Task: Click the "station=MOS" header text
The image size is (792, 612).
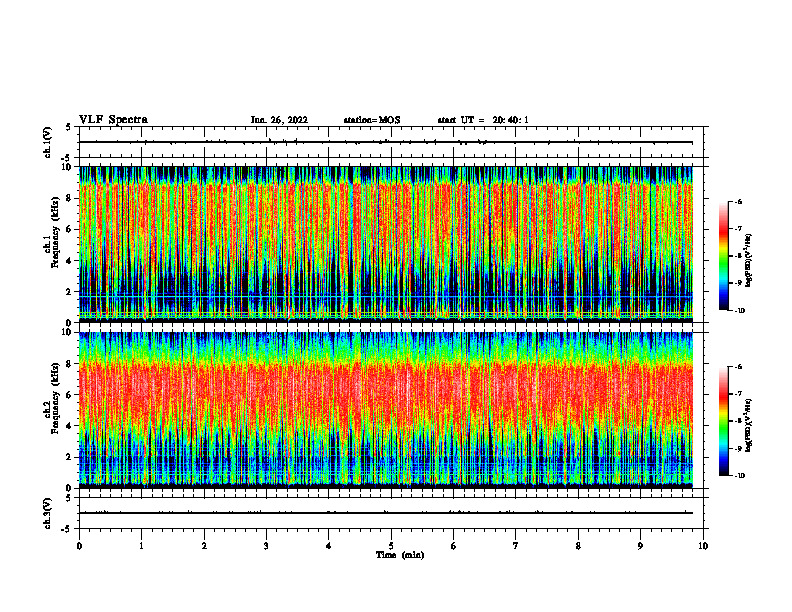Action: (372, 120)
